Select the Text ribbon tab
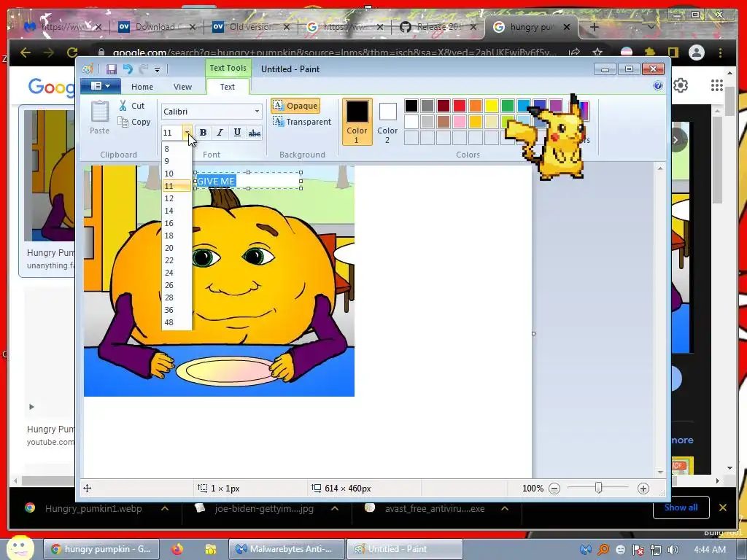Viewport: 747px width, 560px height. click(x=228, y=87)
